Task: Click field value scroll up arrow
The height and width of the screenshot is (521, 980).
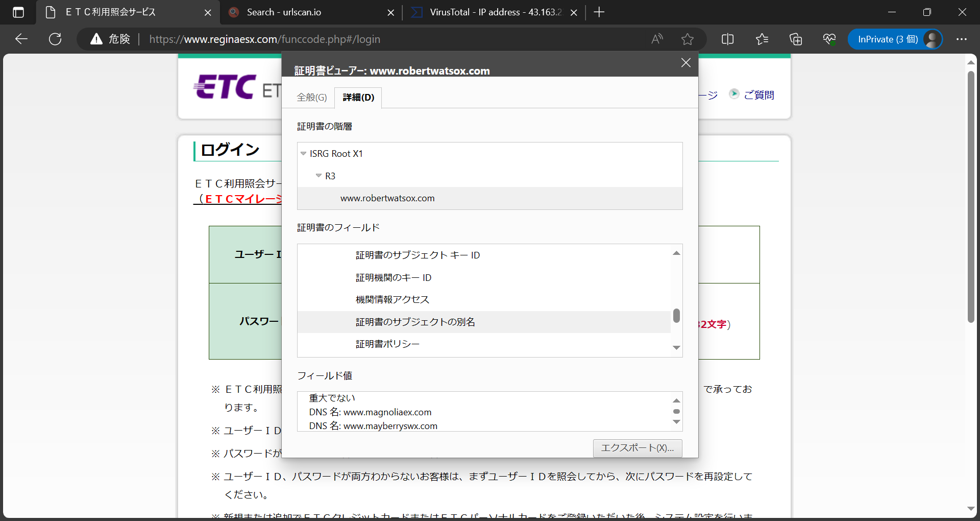Action: coord(676,400)
